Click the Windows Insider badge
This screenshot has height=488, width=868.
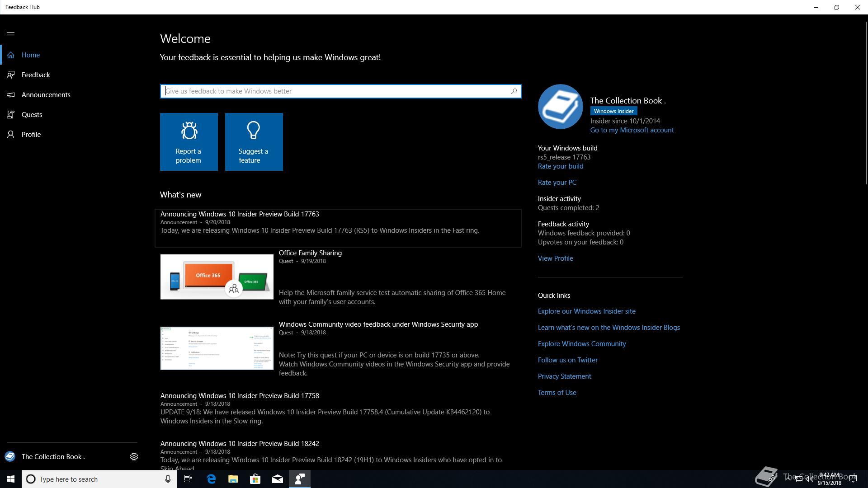coord(613,111)
